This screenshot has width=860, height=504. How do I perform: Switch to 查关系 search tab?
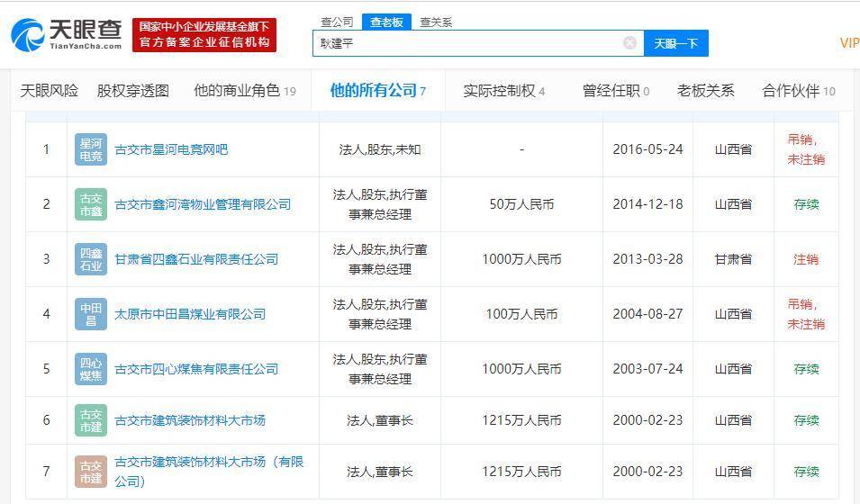coord(436,22)
